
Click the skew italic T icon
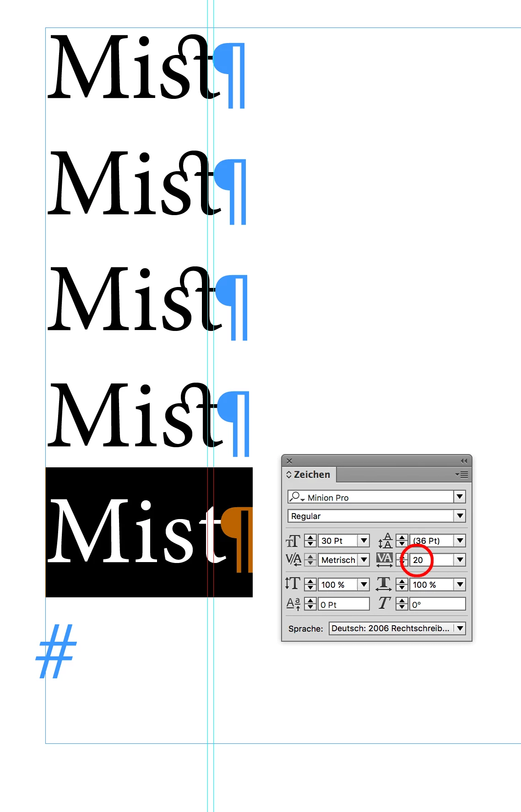click(385, 604)
